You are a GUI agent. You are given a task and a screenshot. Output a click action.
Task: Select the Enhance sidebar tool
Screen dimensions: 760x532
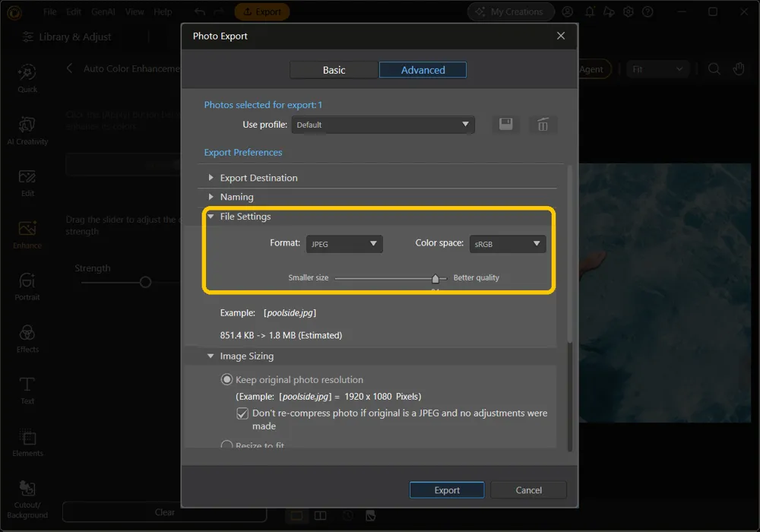27,235
